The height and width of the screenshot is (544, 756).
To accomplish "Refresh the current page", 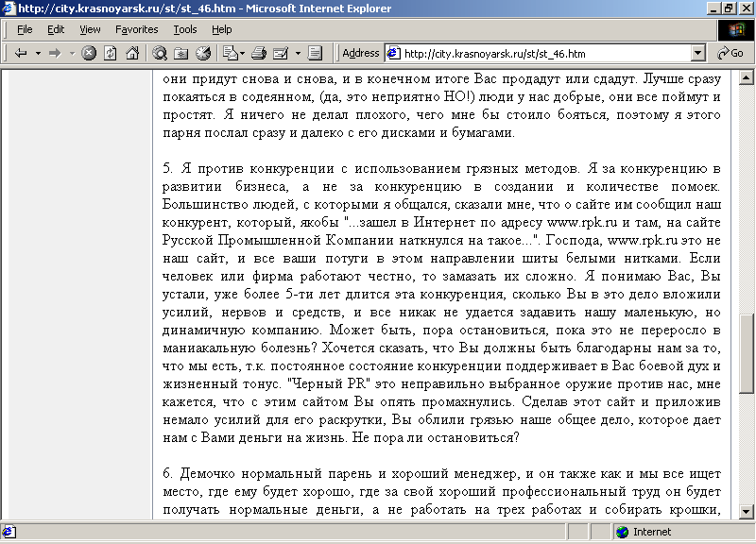I will click(x=111, y=53).
